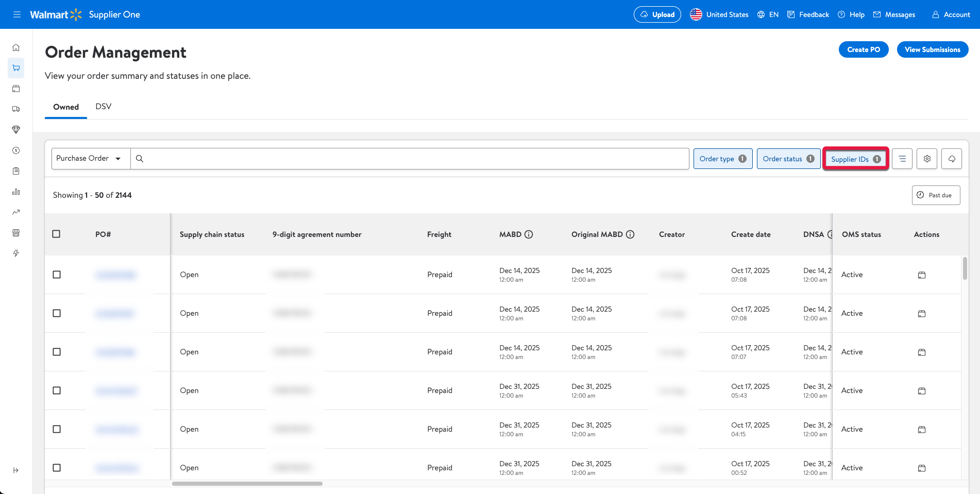Image resolution: width=980 pixels, height=494 pixels.
Task: Open the settings gear in the table toolbar
Action: pos(927,159)
